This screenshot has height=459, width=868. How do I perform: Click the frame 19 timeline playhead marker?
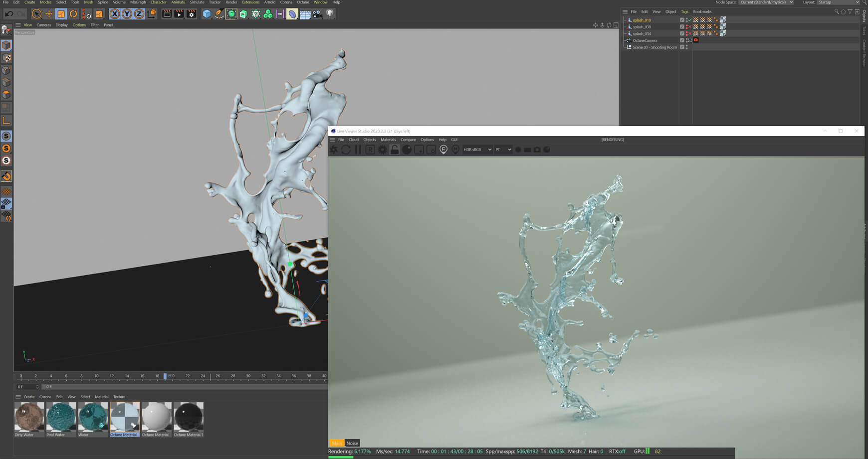pyautogui.click(x=165, y=376)
